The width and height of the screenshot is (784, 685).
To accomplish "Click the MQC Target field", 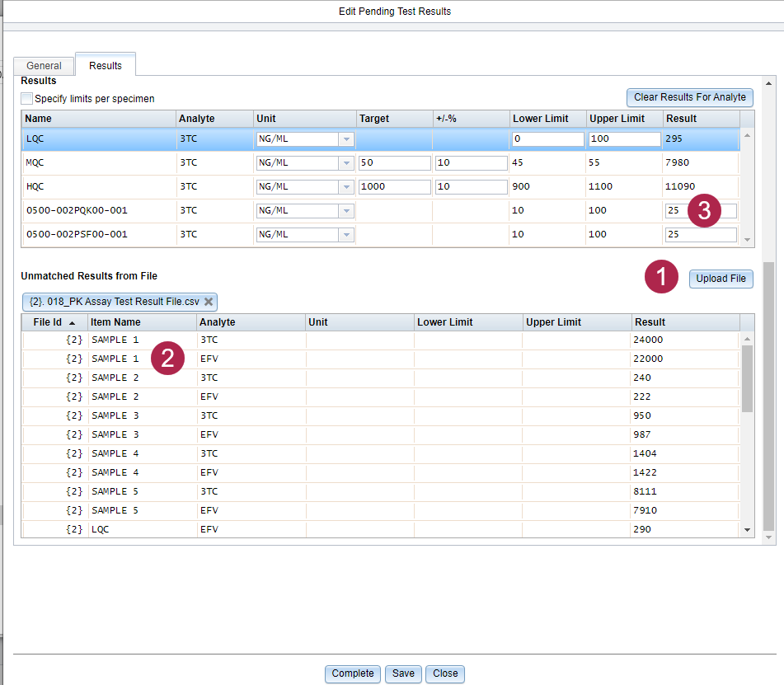I will coord(395,163).
